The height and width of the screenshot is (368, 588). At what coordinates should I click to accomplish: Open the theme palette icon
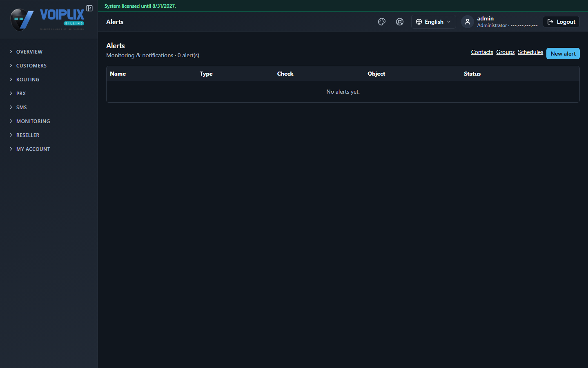pos(382,22)
